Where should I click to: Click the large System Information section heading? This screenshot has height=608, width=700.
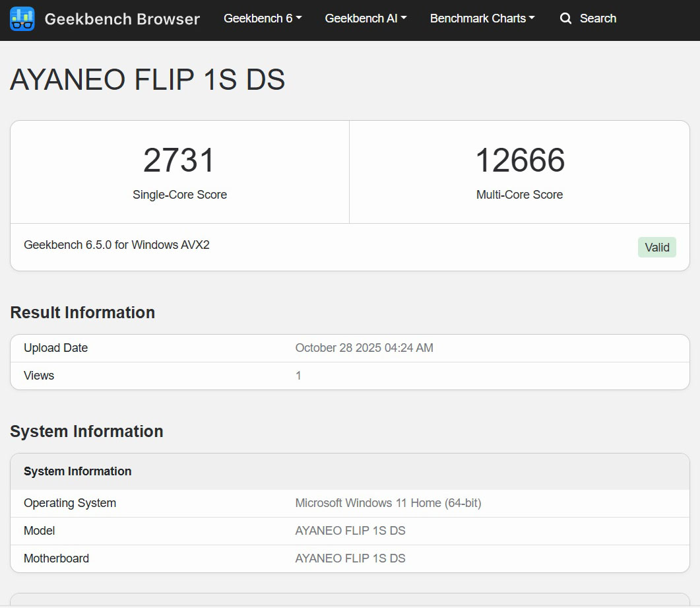click(86, 431)
